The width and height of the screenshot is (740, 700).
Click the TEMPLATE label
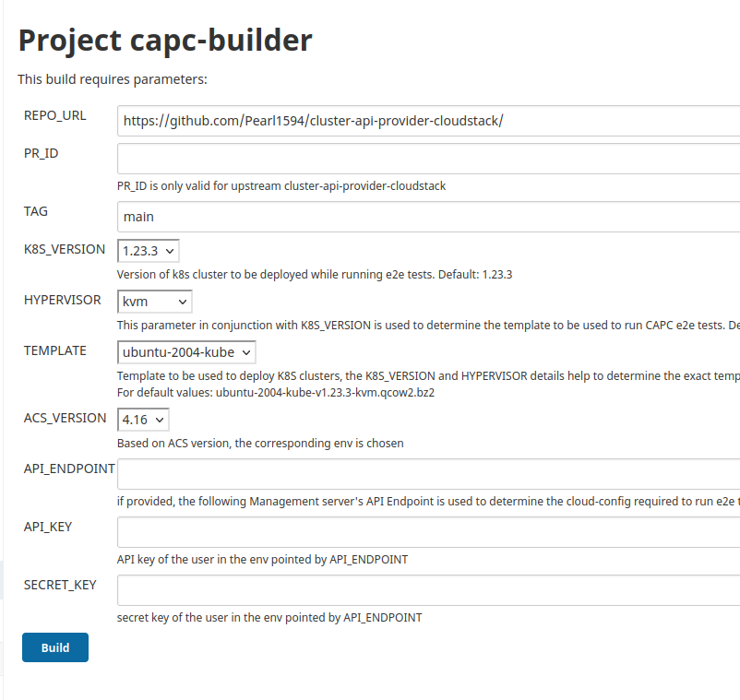[x=55, y=351]
